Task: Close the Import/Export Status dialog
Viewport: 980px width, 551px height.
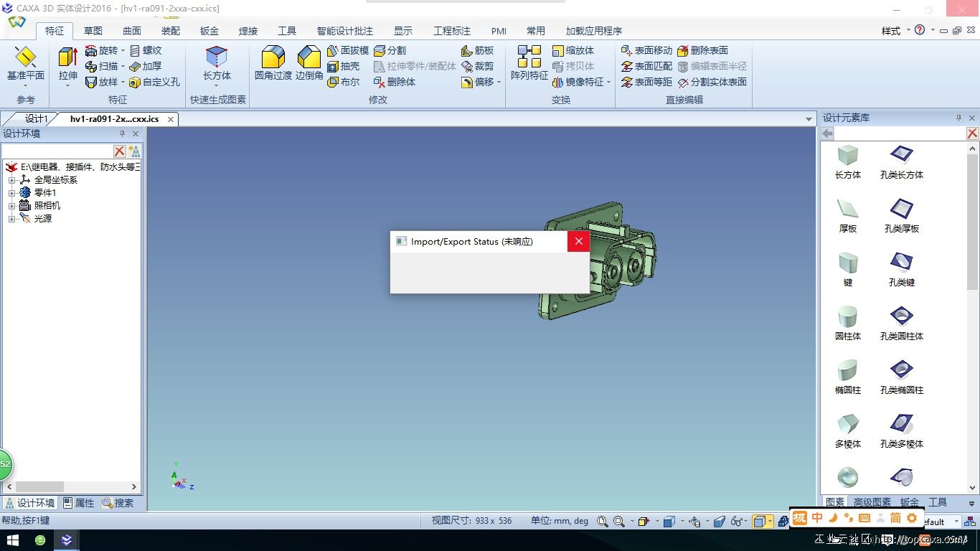Action: coord(579,241)
